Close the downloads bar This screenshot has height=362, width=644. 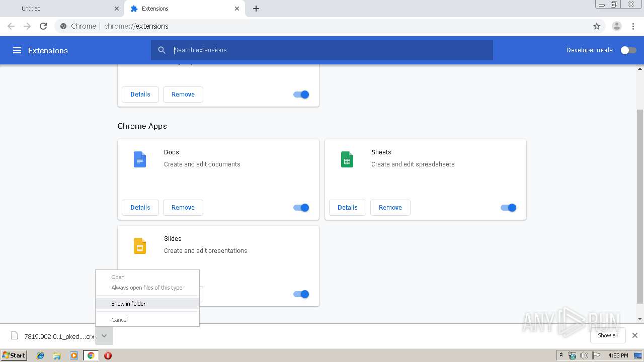[635, 335]
